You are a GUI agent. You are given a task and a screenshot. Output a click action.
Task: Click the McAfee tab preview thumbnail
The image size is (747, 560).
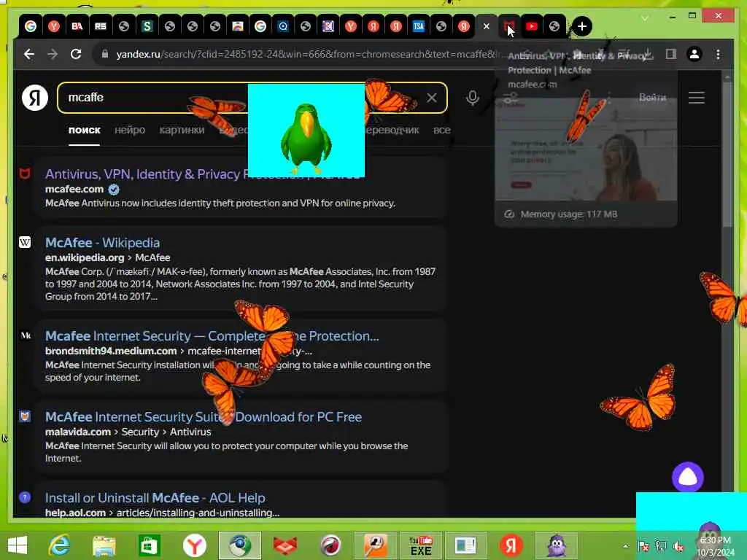tap(586, 149)
